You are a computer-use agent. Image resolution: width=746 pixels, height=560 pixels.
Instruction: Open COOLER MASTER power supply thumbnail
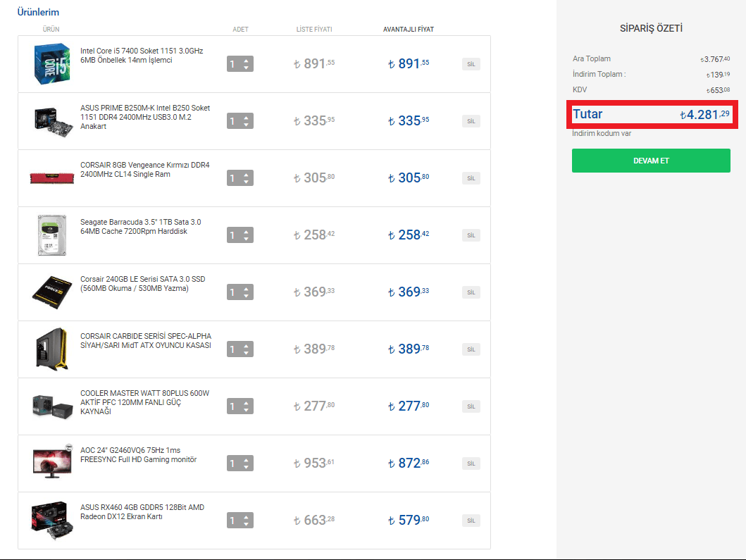pos(52,406)
